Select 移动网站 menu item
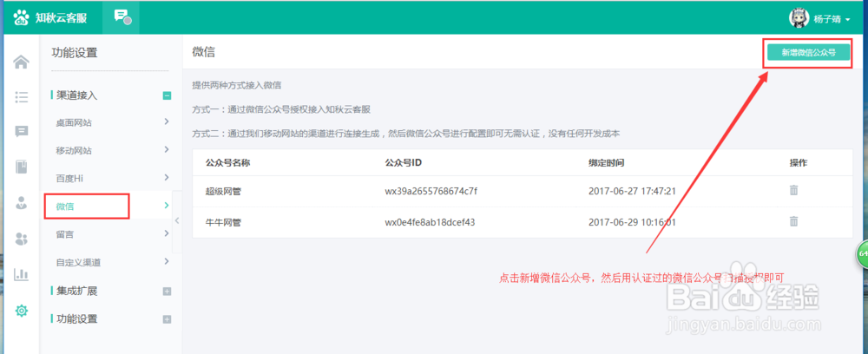 point(74,150)
